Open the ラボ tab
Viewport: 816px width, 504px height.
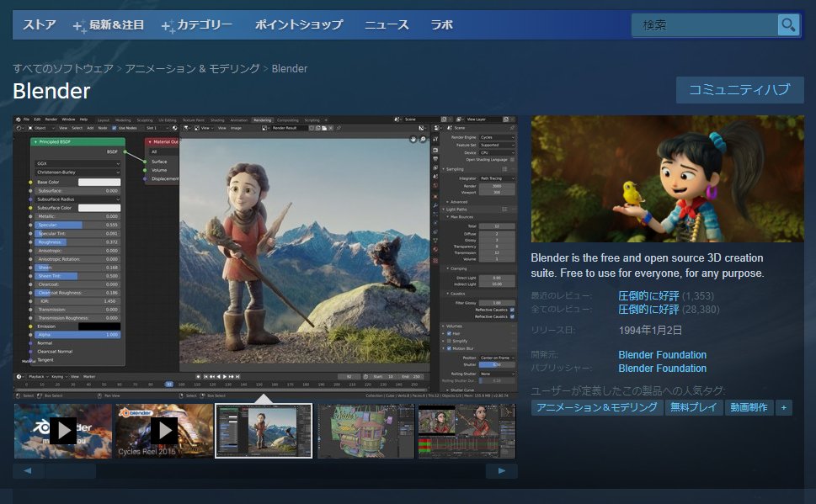click(x=442, y=24)
